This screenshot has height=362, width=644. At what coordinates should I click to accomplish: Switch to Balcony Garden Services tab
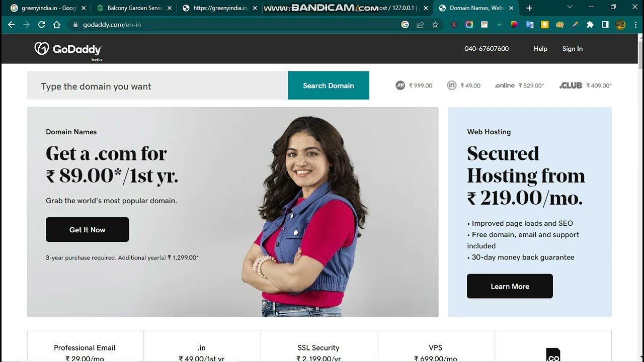(x=134, y=8)
